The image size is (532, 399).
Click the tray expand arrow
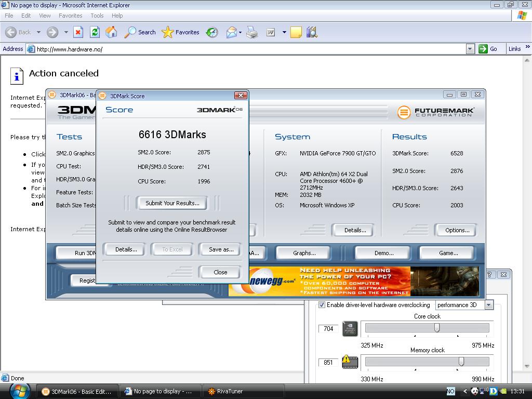point(465,391)
